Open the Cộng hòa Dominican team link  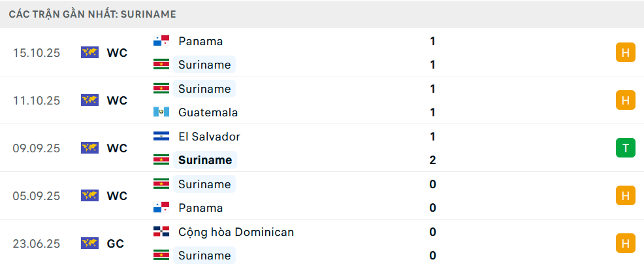click(236, 232)
